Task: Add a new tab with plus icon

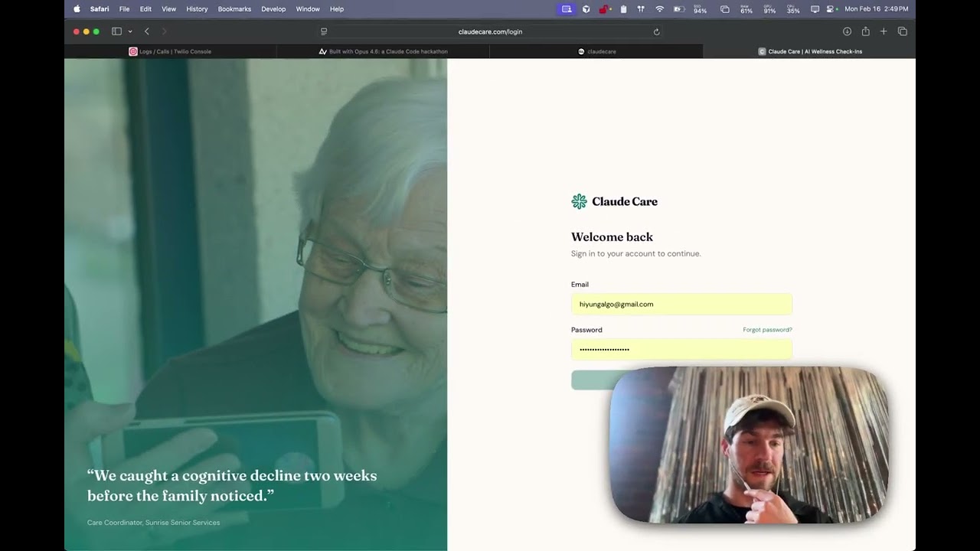Action: pyautogui.click(x=884, y=31)
